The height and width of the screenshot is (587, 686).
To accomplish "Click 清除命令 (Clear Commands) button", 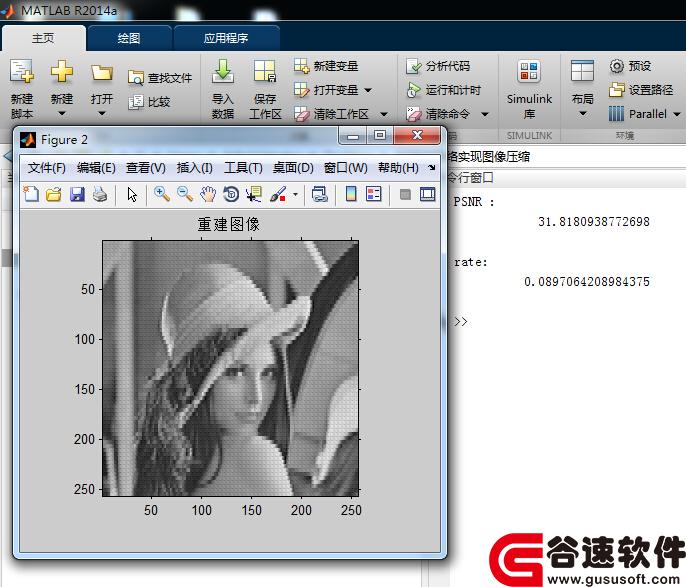I will pyautogui.click(x=438, y=114).
